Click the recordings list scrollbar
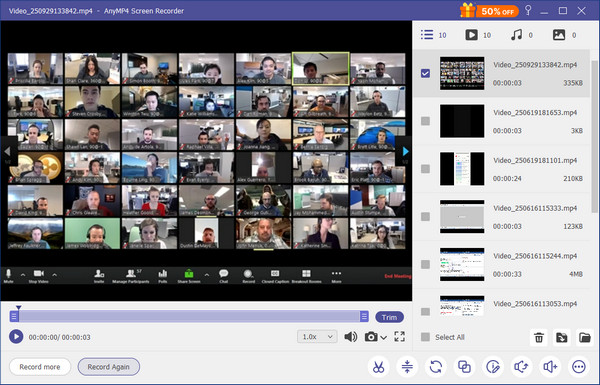The image size is (600, 385). point(594,136)
